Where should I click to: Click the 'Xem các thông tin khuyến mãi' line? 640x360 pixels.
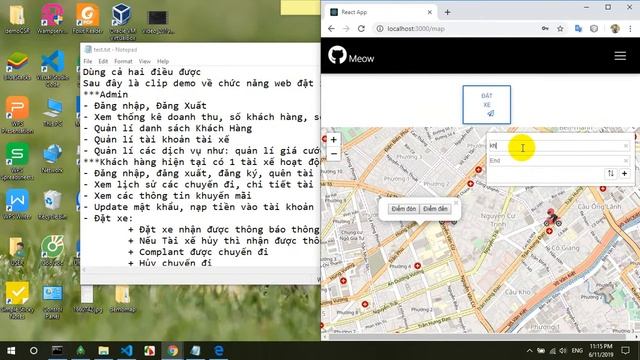click(x=167, y=196)
